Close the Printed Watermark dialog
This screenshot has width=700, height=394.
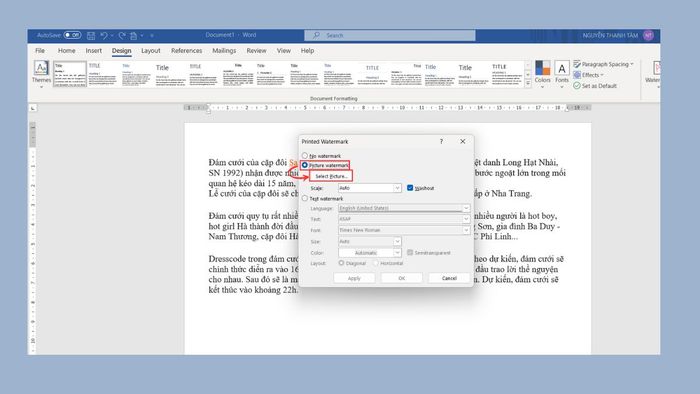click(x=462, y=141)
